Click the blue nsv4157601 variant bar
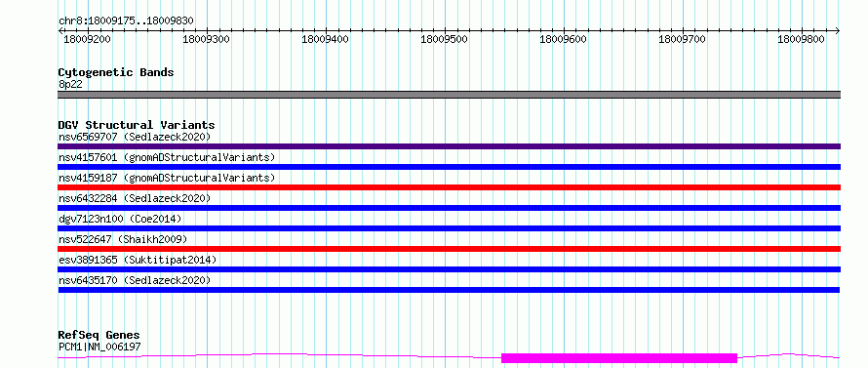 tap(449, 167)
